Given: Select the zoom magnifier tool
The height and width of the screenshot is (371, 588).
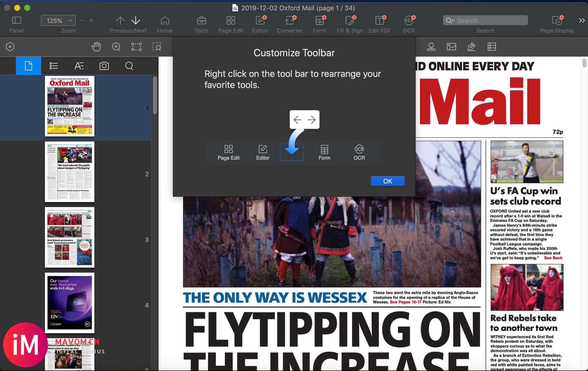Looking at the screenshot, I should 116,47.
